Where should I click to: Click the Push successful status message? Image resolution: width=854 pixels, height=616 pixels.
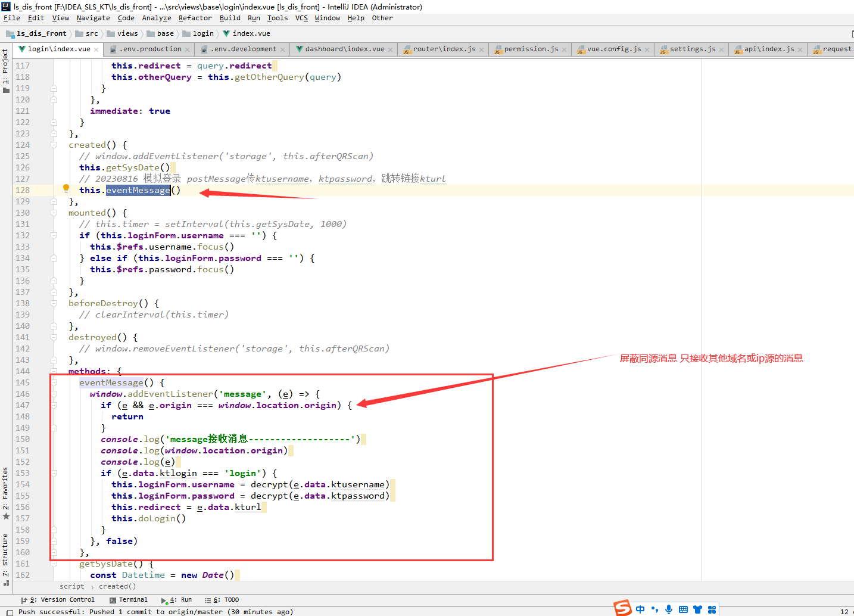point(155,612)
